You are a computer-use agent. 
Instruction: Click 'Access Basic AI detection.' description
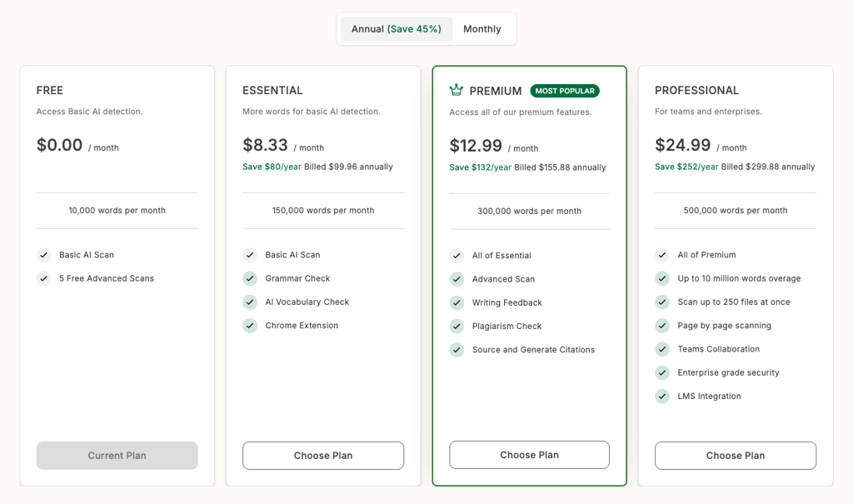(x=90, y=112)
